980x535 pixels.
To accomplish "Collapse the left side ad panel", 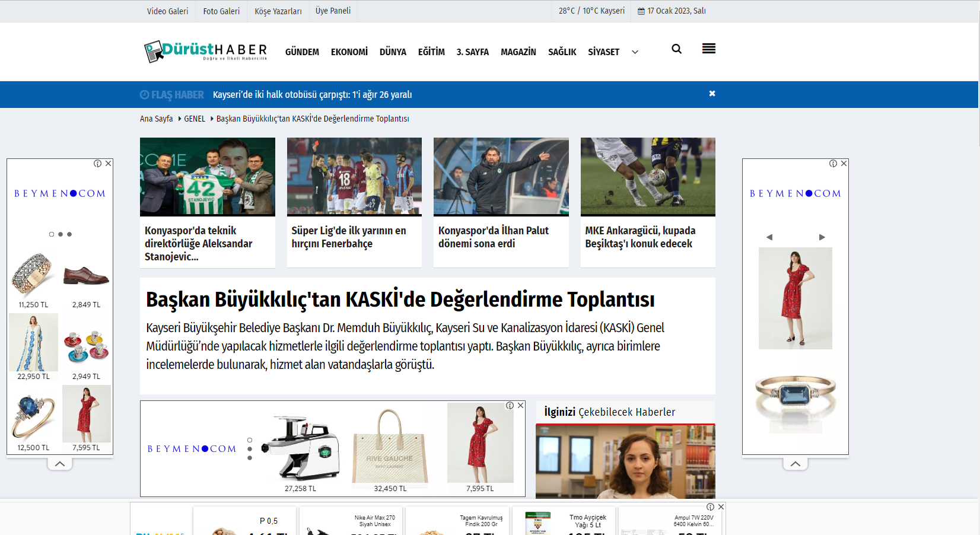I will coord(60,464).
